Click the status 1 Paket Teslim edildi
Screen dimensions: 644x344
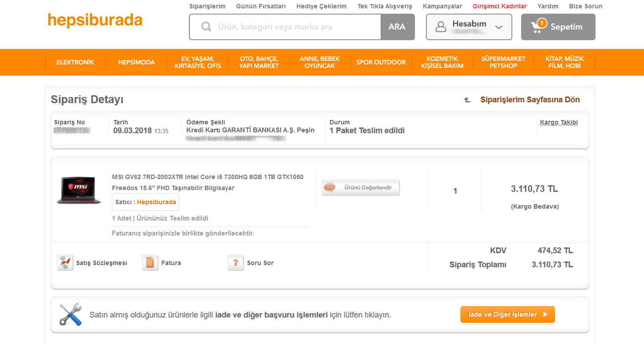tap(367, 131)
